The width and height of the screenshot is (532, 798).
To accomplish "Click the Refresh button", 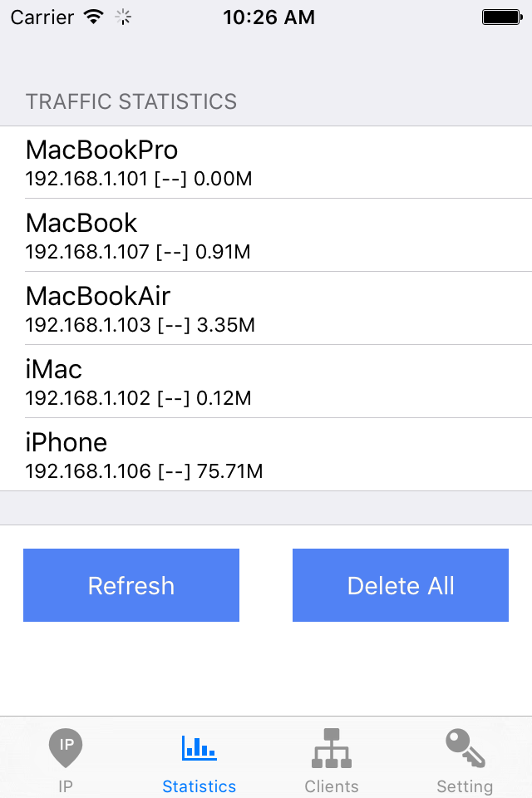I will pyautogui.click(x=131, y=585).
